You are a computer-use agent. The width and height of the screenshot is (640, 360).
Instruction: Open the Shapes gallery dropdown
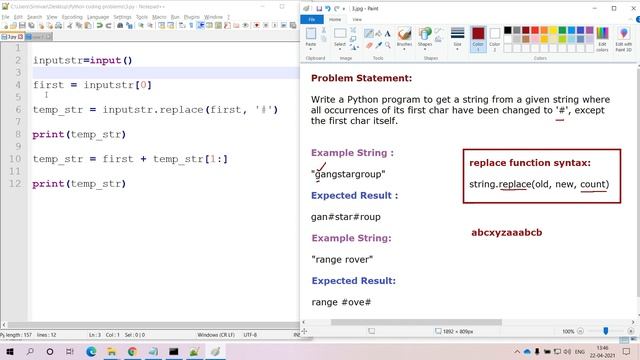[424, 49]
